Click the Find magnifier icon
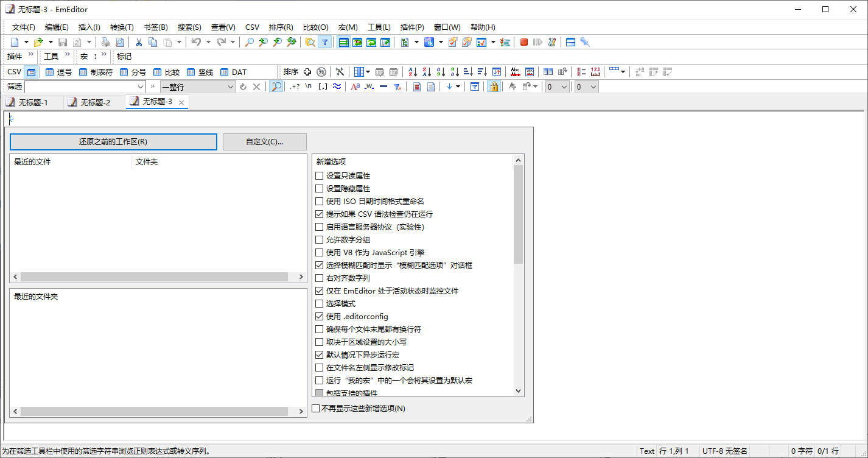 pyautogui.click(x=250, y=42)
